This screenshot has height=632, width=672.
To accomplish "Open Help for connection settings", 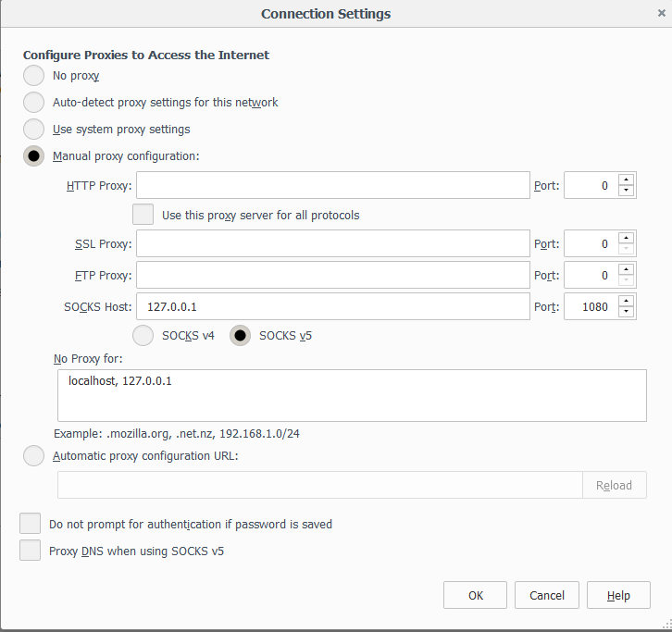I will [x=618, y=596].
